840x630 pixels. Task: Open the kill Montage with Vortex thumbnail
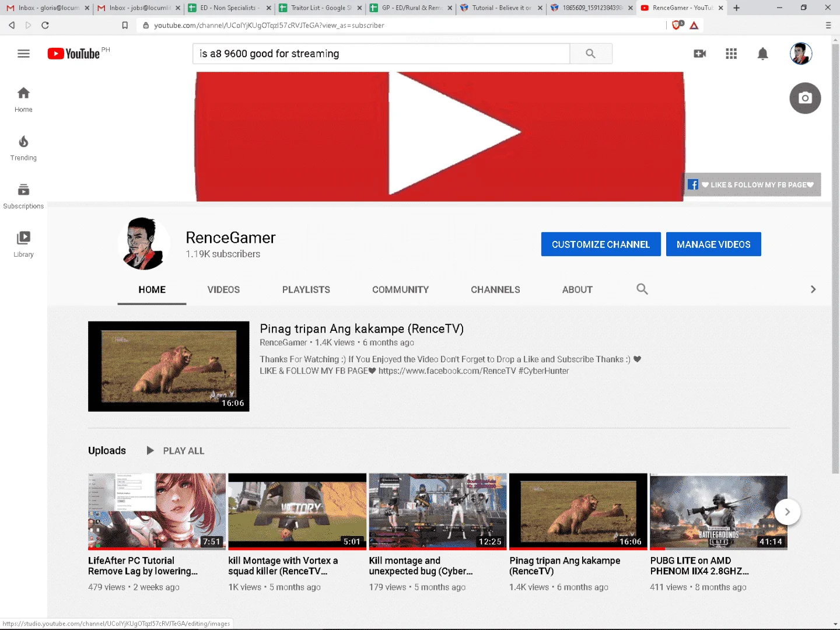pos(297,512)
